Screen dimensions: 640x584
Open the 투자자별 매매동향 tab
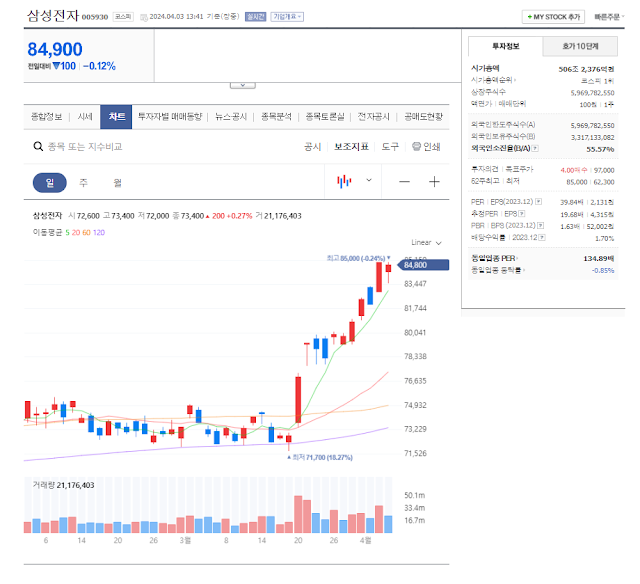[x=170, y=117]
